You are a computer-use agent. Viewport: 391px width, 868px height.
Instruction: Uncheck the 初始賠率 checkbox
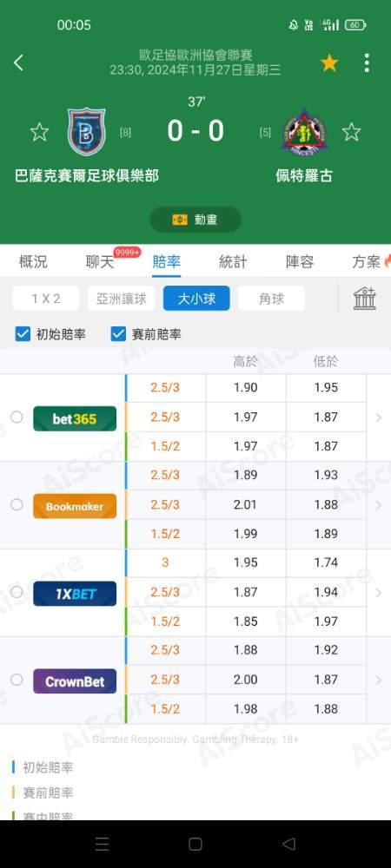23,334
